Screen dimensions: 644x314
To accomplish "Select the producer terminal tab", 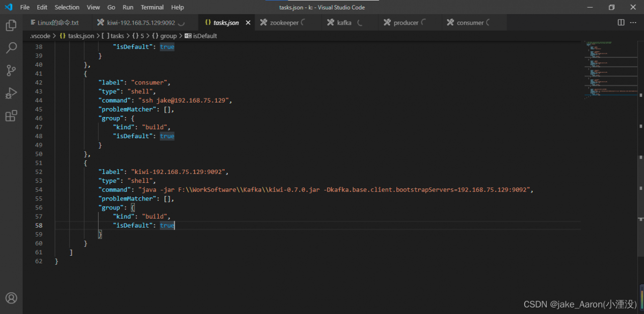I will pyautogui.click(x=406, y=23).
